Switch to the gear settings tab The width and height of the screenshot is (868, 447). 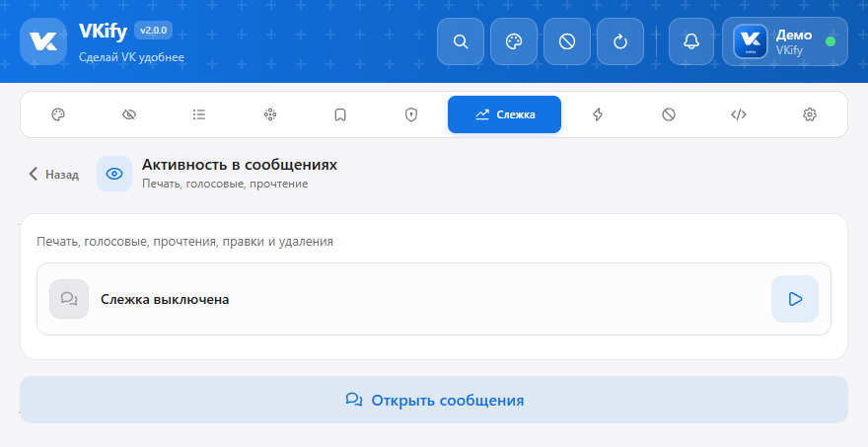(x=810, y=114)
